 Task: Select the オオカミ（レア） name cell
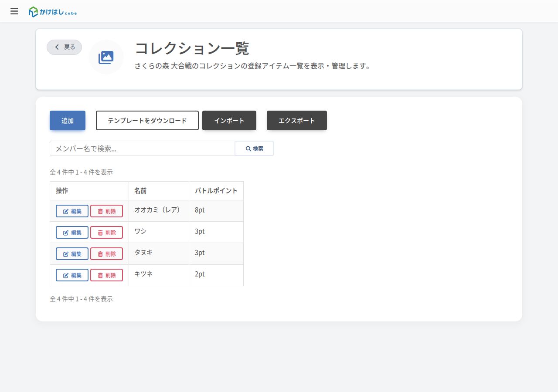(x=159, y=211)
